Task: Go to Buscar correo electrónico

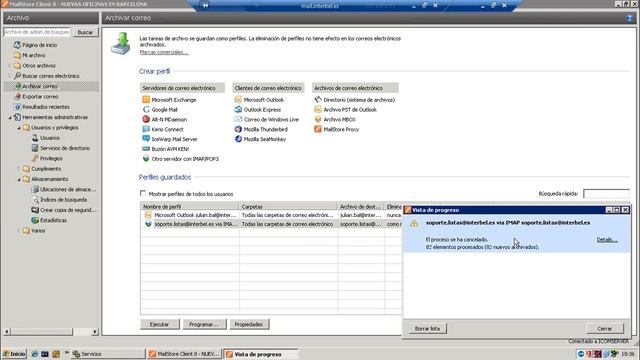Action: [x=51, y=76]
